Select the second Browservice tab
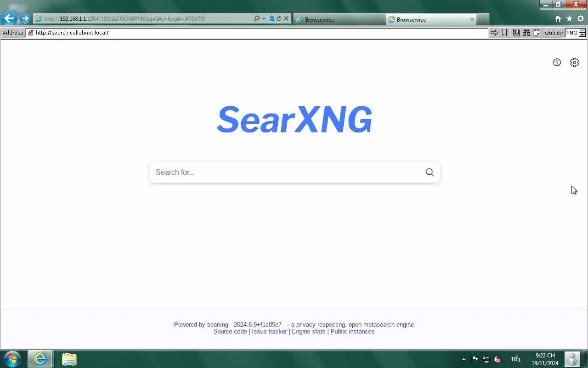 click(x=431, y=19)
